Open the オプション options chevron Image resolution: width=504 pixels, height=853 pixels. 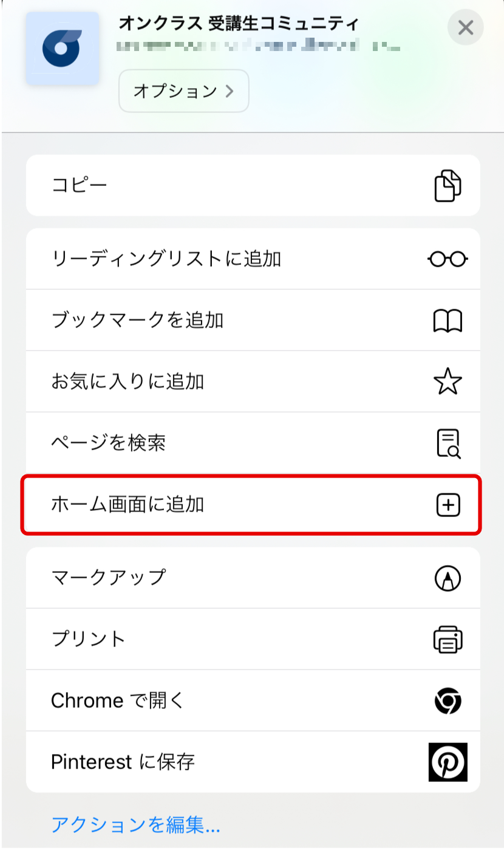pos(184,91)
